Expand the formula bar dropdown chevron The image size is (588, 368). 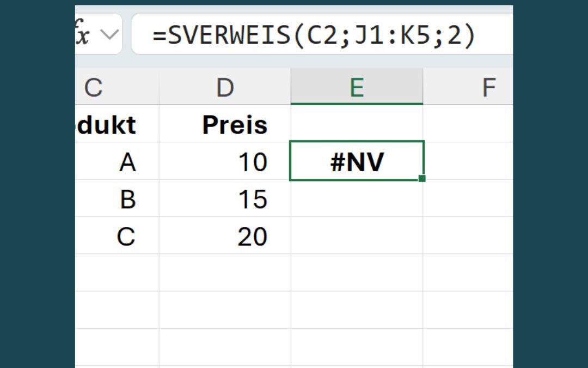(109, 35)
